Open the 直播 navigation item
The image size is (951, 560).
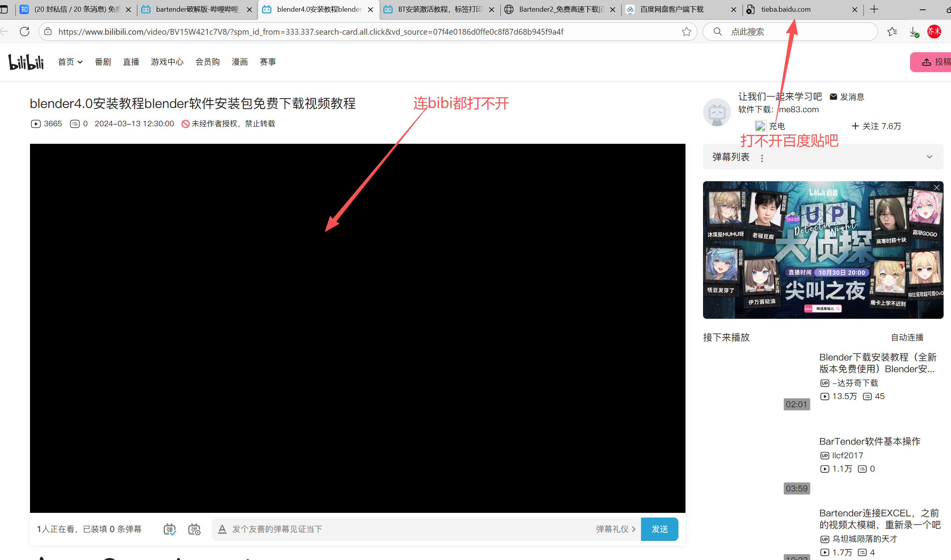click(131, 62)
